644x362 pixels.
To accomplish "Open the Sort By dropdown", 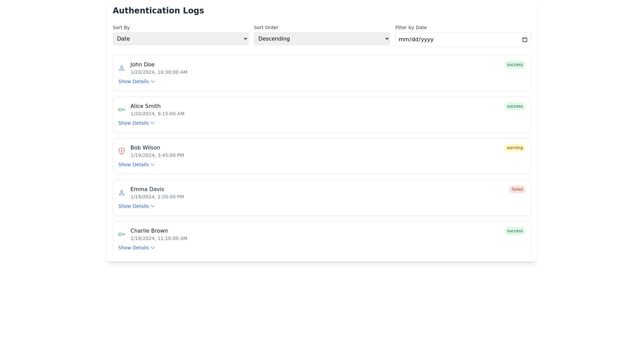I will pyautogui.click(x=180, y=39).
